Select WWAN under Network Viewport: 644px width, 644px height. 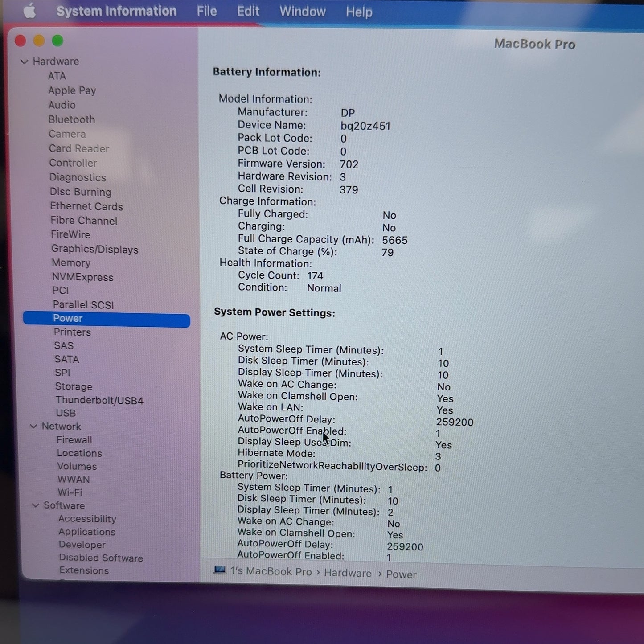pos(74,480)
